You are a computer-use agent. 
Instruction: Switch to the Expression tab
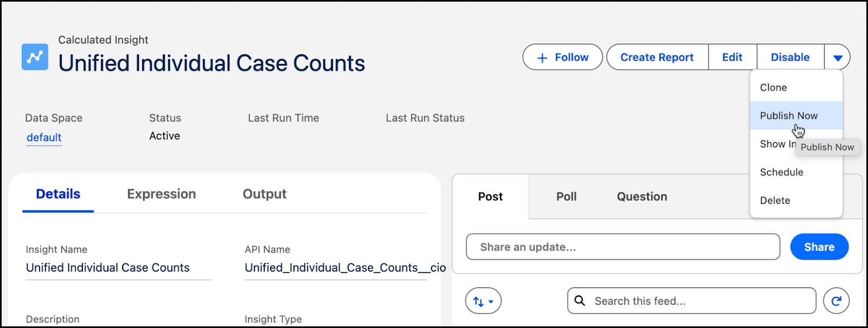click(161, 194)
